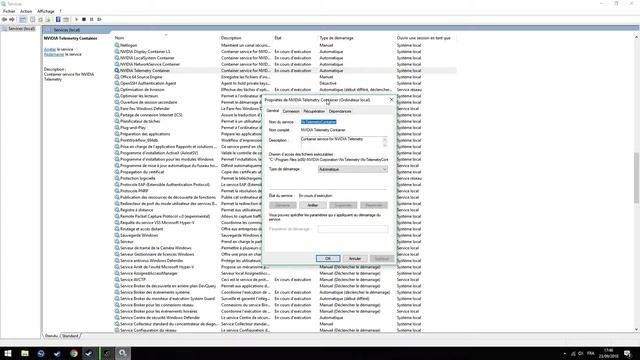Switch to the Récupération tab
This screenshot has height=360, width=640.
(314, 111)
